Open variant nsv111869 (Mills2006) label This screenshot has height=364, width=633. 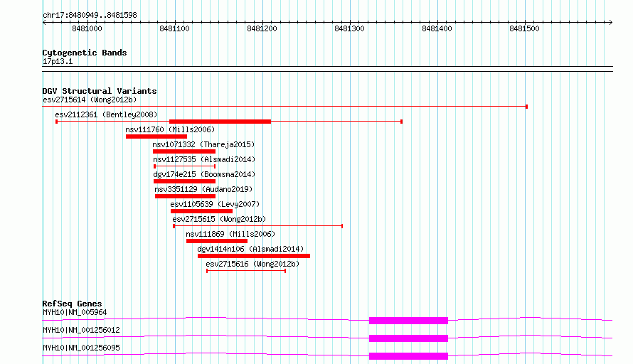(230, 234)
